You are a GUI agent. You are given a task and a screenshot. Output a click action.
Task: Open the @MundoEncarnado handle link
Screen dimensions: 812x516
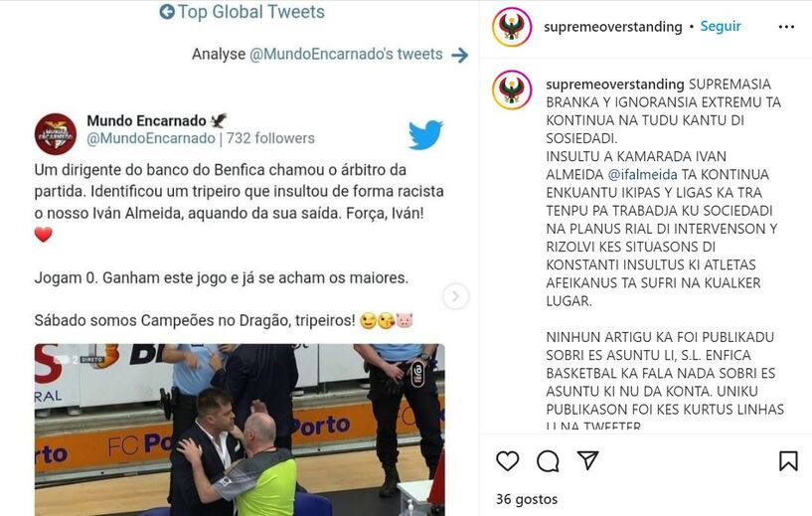151,138
